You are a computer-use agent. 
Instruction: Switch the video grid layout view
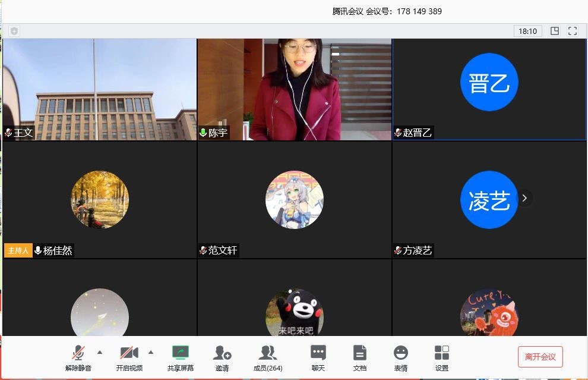555,31
